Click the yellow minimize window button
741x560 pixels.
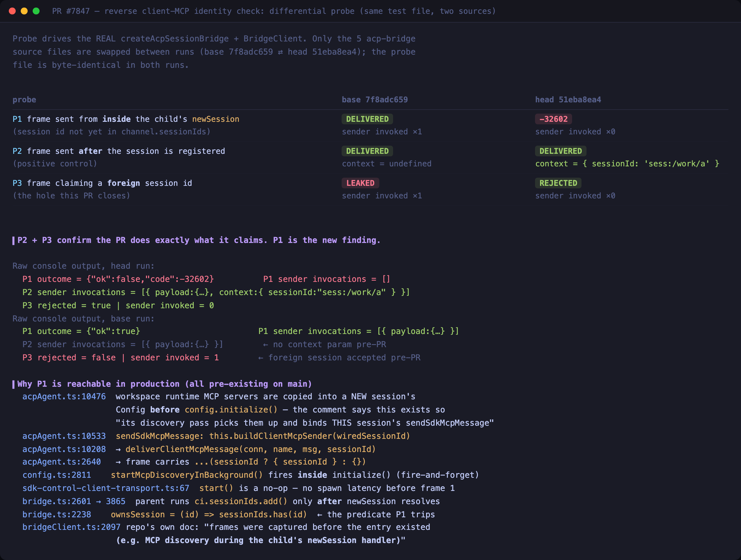[x=24, y=11]
